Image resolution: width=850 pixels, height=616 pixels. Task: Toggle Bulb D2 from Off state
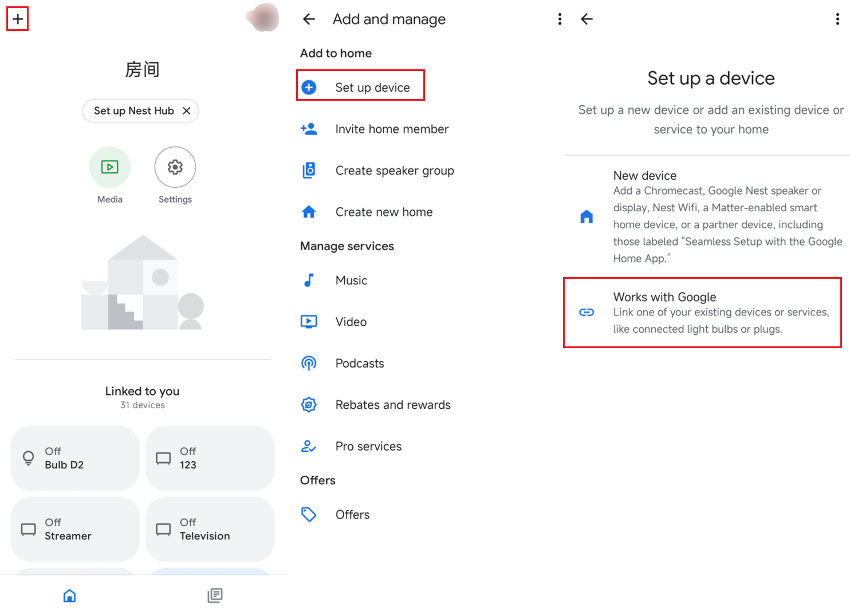tap(74, 458)
